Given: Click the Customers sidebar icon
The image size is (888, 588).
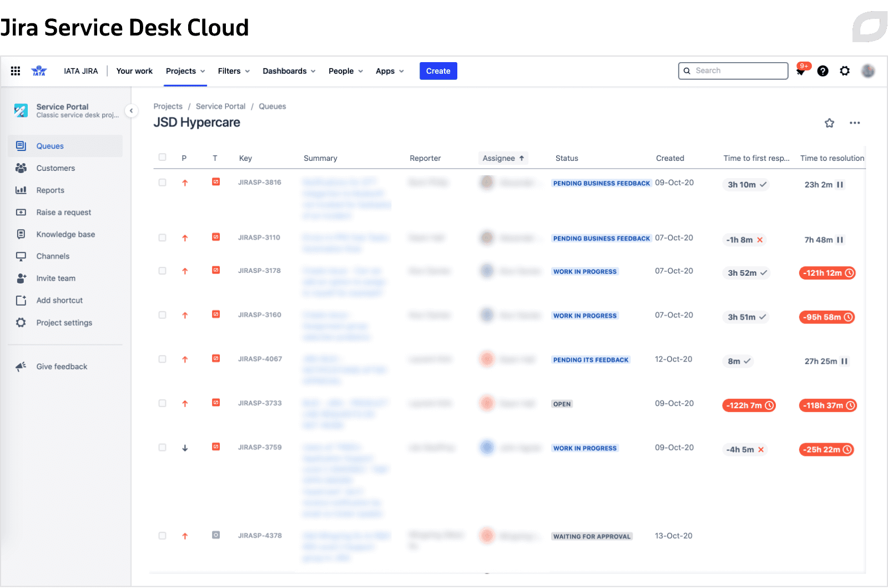Looking at the screenshot, I should [x=21, y=168].
